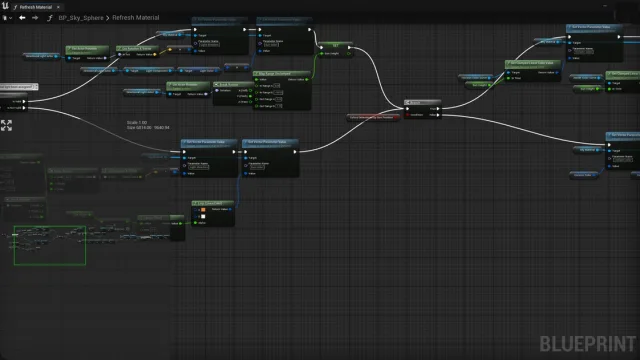Go back with the left arrow
This screenshot has height=360, width=640.
pyautogui.click(x=22, y=18)
